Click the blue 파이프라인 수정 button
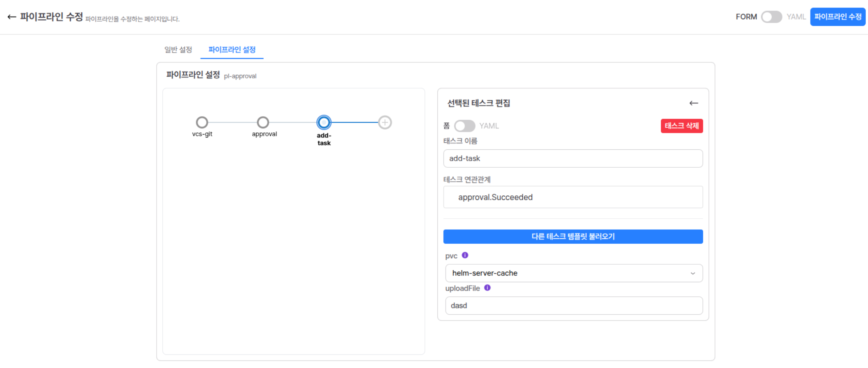 (838, 17)
